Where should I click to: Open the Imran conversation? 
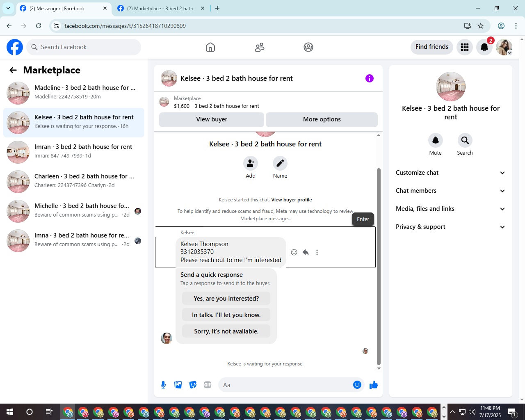point(74,152)
